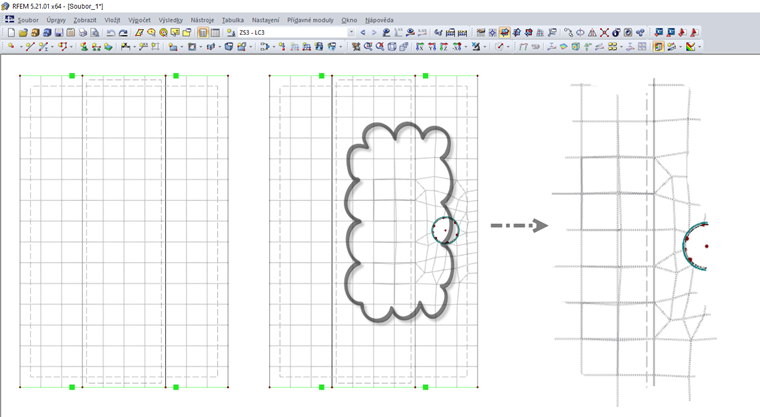The width and height of the screenshot is (760, 417).
Task: Go to the previous load case arrow
Action: click(x=363, y=32)
